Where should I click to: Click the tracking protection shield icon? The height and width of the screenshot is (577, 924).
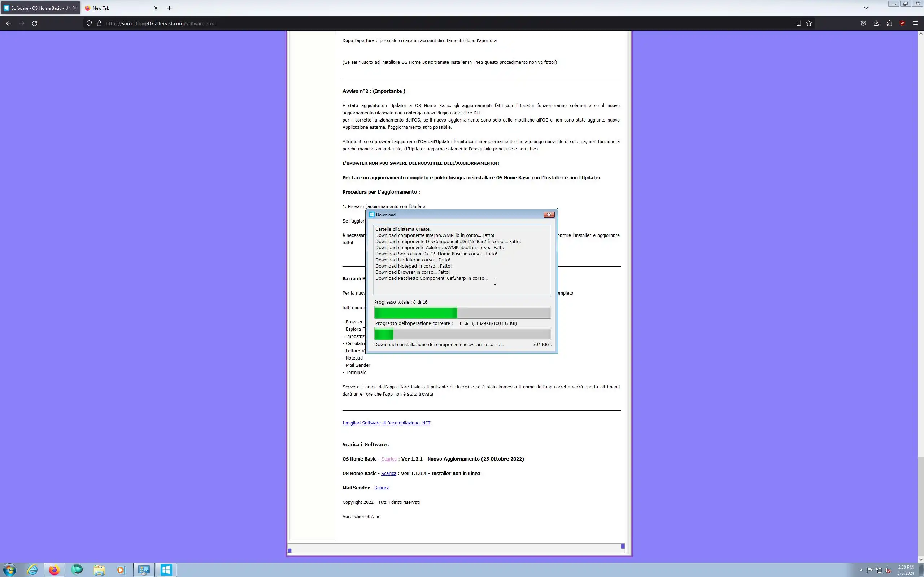click(89, 23)
